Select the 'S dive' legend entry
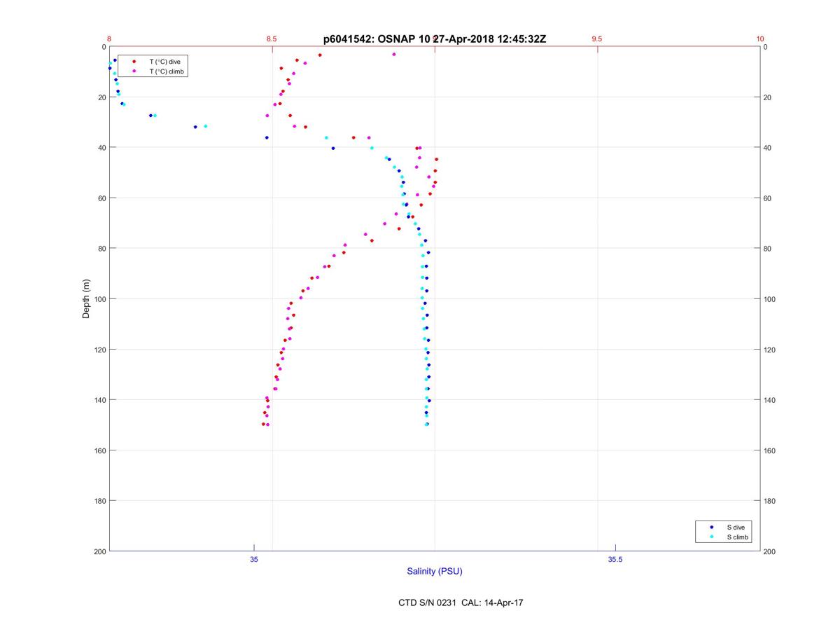This screenshot has width=840, height=620. tap(735, 527)
